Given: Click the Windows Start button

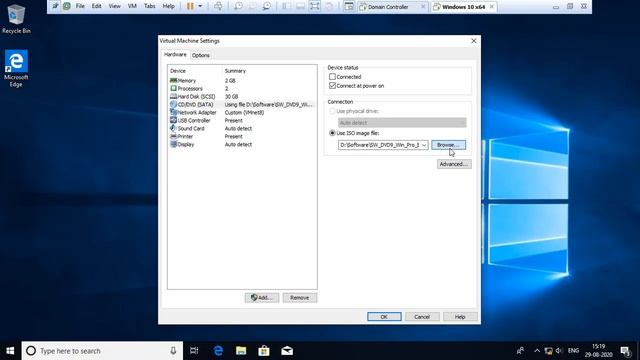Looking at the screenshot, I should click(10, 351).
